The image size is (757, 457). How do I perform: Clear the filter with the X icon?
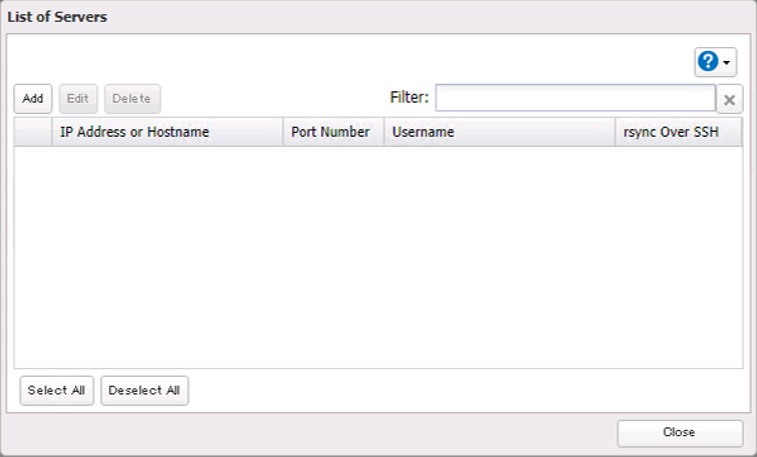click(x=730, y=99)
